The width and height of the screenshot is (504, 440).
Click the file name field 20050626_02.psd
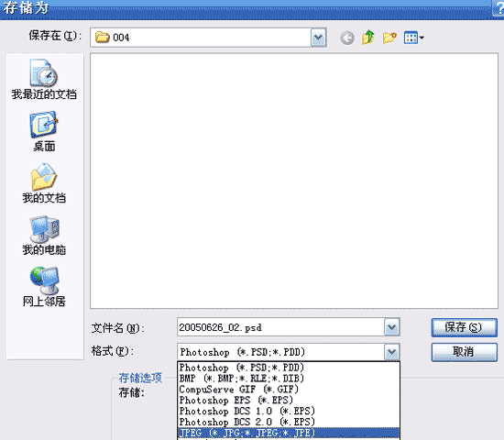point(280,327)
